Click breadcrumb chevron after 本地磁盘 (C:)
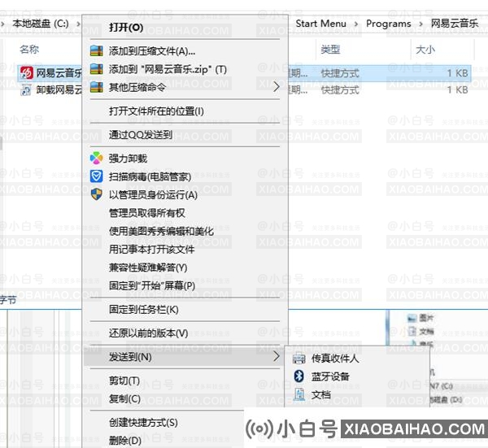 pyautogui.click(x=78, y=24)
